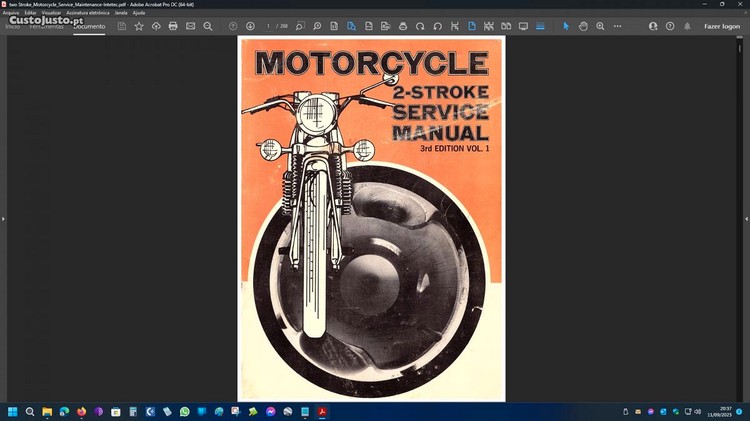The width and height of the screenshot is (750, 421).
Task: Click the print icon in toolbar
Action: pyautogui.click(x=173, y=26)
